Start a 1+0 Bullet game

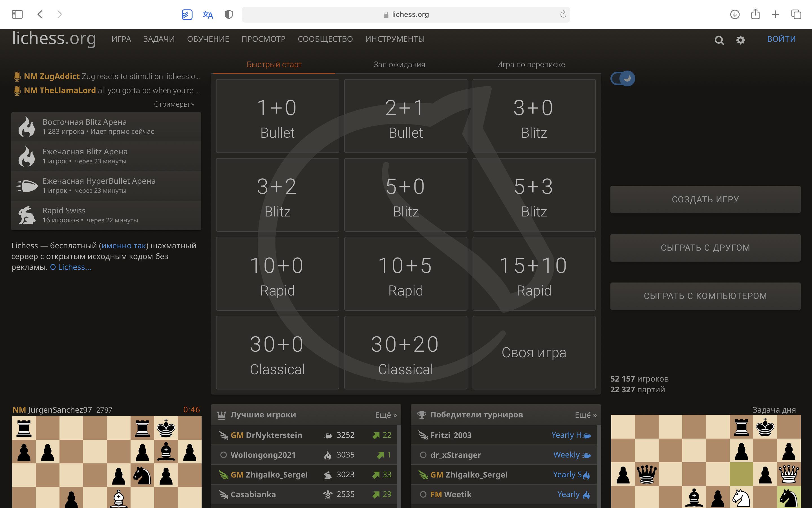click(x=277, y=116)
